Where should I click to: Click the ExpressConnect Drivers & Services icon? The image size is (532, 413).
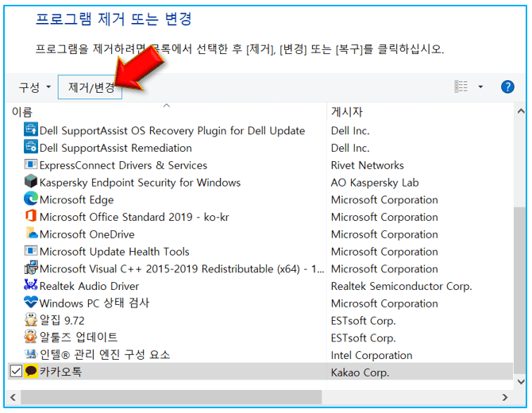[x=30, y=164]
